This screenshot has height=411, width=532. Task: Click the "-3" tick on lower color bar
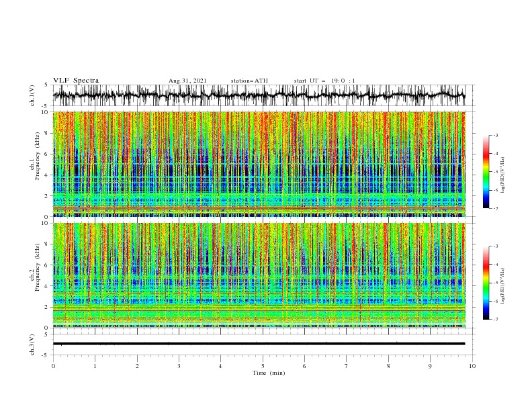coord(496,246)
